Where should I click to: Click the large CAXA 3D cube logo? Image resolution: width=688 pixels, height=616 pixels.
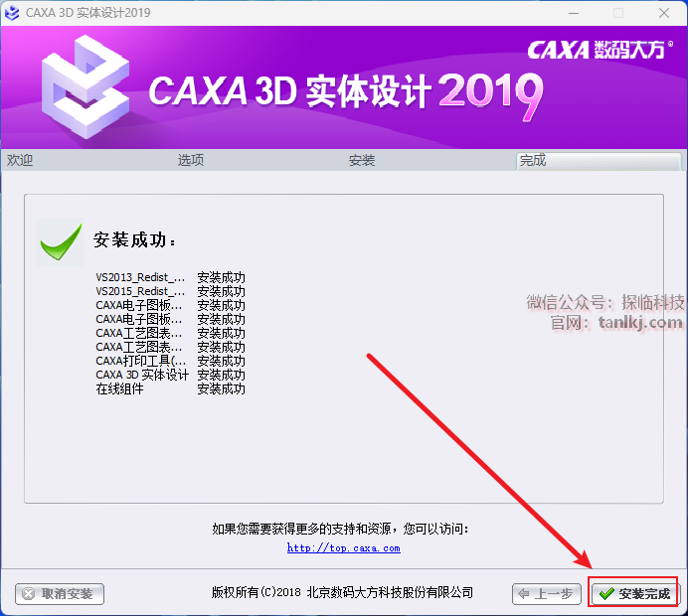tap(85, 86)
